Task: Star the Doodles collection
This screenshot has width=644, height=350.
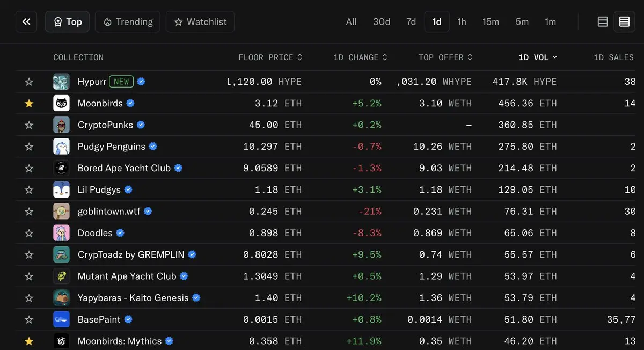Action: (x=29, y=233)
